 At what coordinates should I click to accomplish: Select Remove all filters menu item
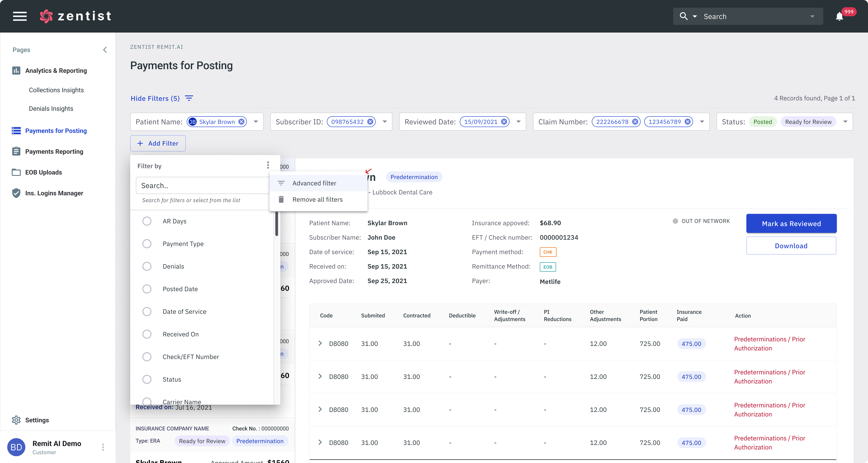click(317, 199)
